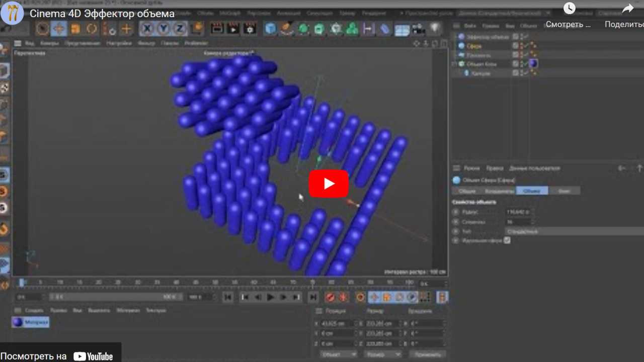Image resolution: width=644 pixels, height=362 pixels.
Task: Open the viewport 'Вид' menu
Action: click(30, 43)
